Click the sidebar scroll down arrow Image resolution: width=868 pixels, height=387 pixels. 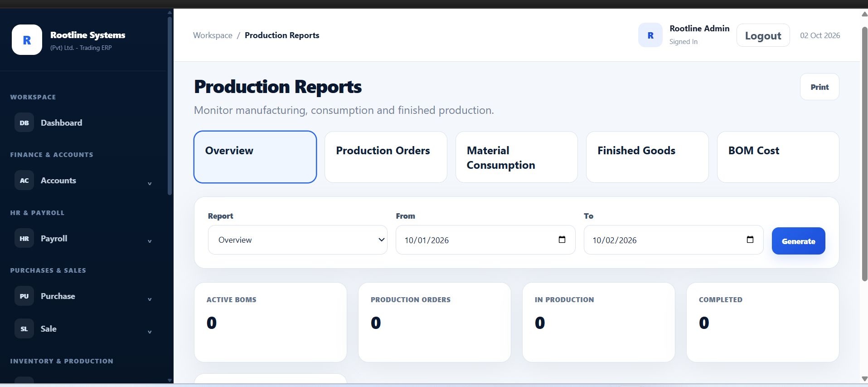pyautogui.click(x=170, y=380)
